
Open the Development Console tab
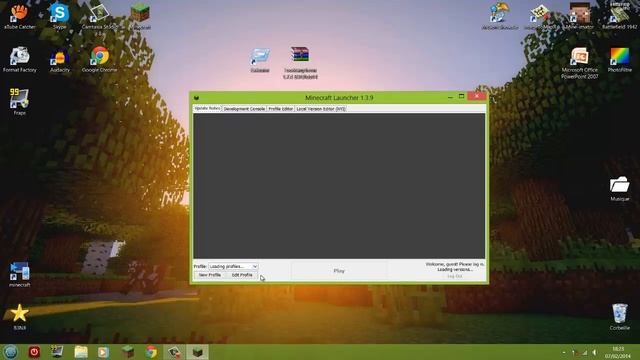(x=244, y=109)
